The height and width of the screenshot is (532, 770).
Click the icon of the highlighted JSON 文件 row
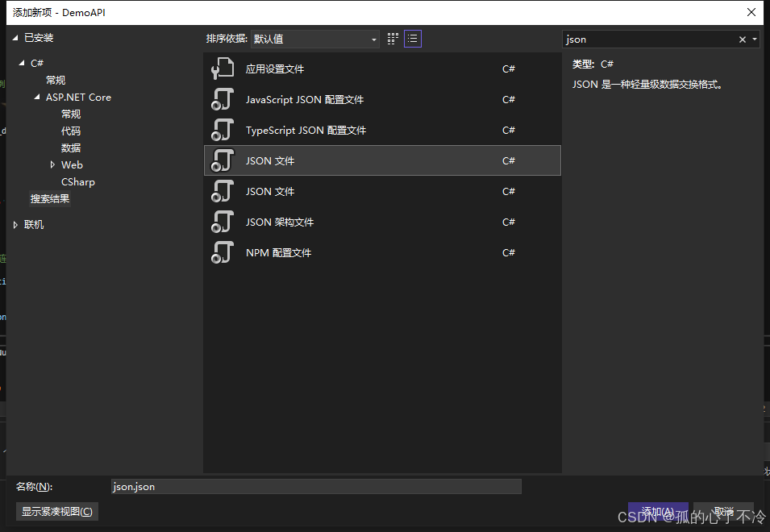click(223, 160)
